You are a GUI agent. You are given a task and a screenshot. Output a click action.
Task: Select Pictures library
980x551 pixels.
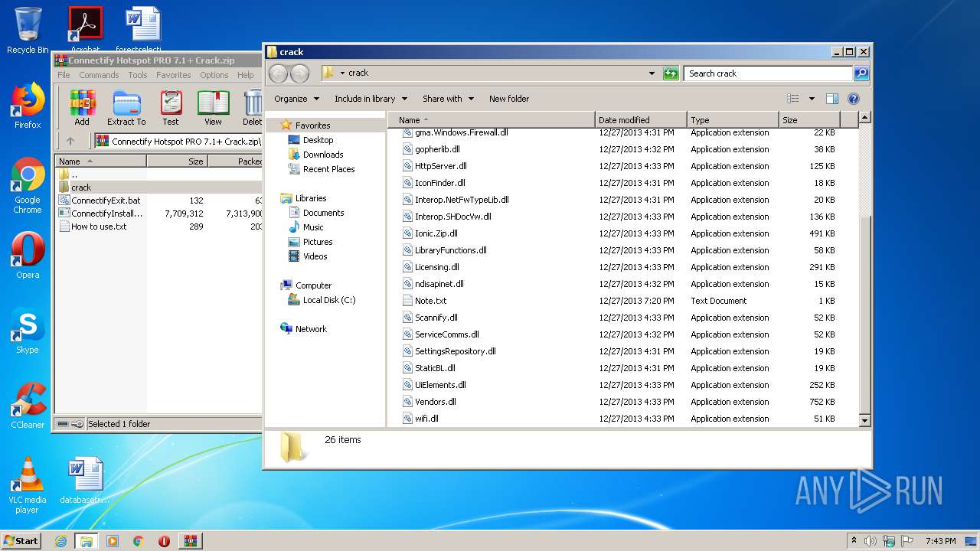(x=318, y=242)
